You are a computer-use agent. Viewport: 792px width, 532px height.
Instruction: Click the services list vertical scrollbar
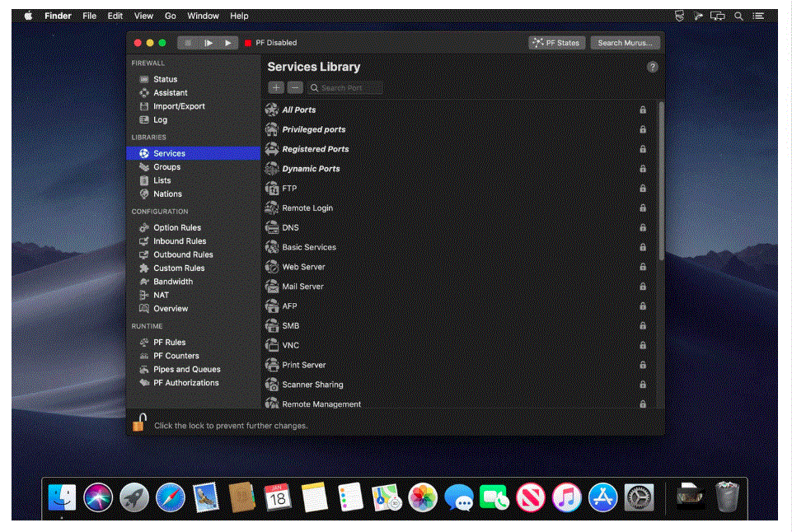(661, 182)
